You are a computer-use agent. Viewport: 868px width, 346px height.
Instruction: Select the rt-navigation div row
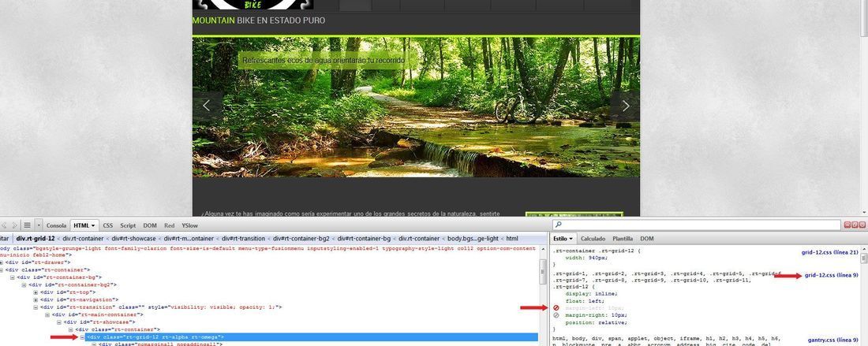pos(78,300)
